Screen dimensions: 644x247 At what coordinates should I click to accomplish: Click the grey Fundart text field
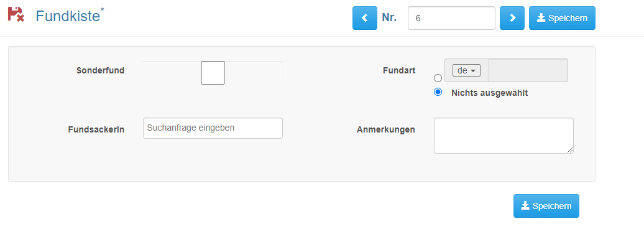point(528,70)
